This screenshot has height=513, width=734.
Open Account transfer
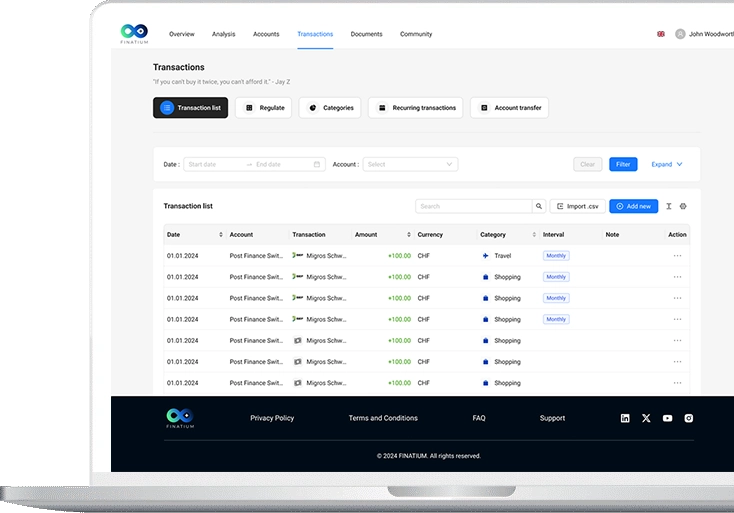click(x=509, y=108)
